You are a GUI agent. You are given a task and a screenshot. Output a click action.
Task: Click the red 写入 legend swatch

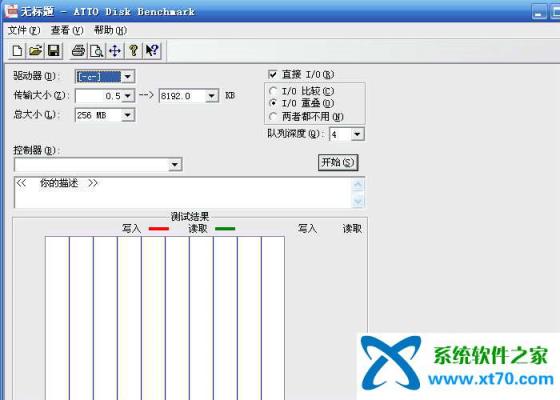(159, 229)
